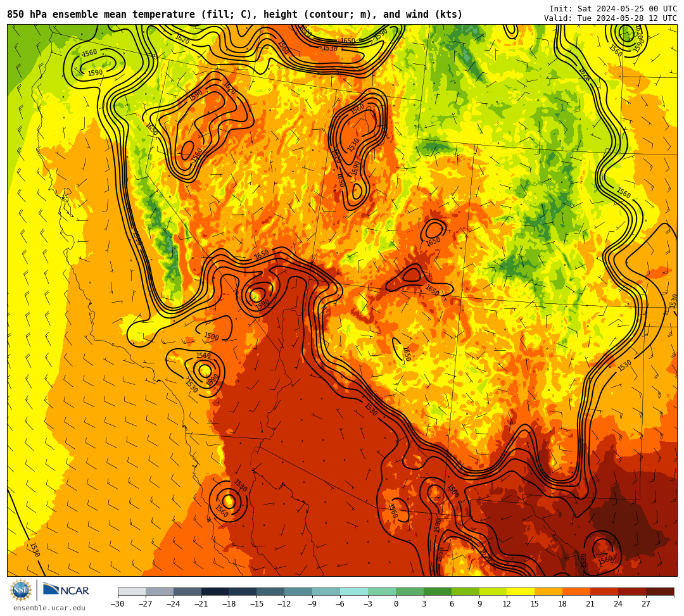The height and width of the screenshot is (616, 684).
Task: Click the darkest brown swatch right of 27
Action: click(660, 591)
